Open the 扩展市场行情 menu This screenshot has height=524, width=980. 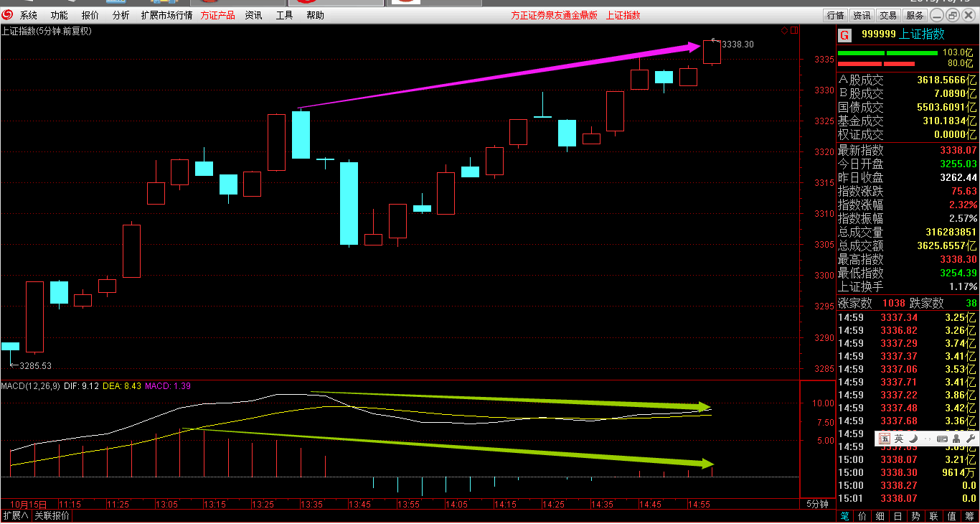(x=166, y=15)
